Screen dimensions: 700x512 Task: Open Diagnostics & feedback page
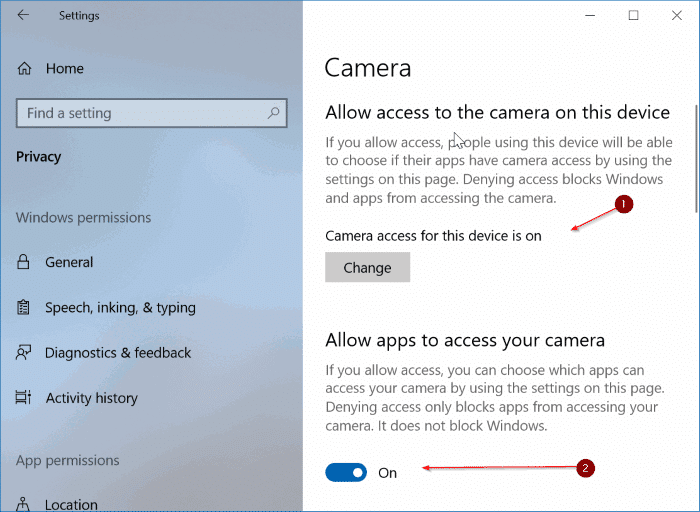coord(118,353)
